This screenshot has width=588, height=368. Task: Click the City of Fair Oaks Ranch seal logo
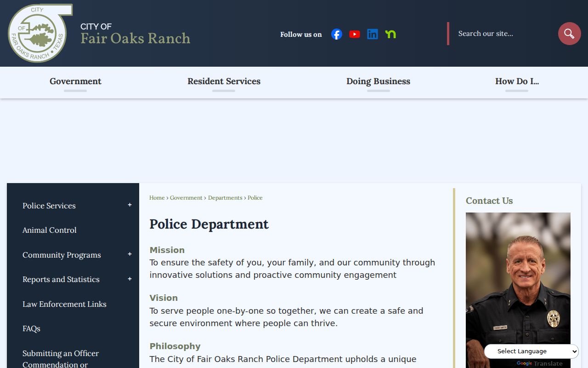[x=40, y=33]
